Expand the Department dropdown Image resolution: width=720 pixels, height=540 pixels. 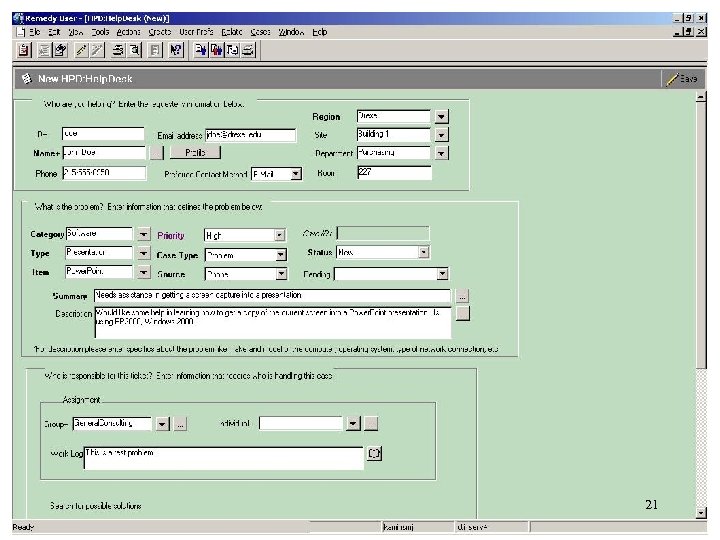point(441,153)
